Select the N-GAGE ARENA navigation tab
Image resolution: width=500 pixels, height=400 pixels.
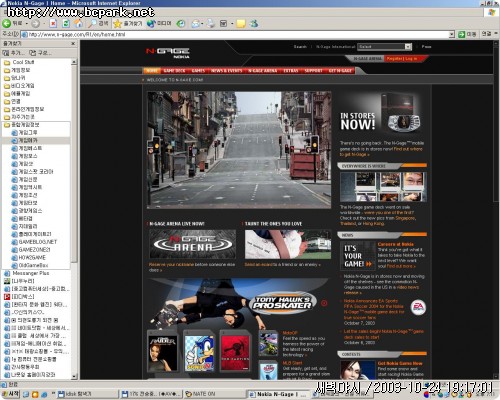coord(263,71)
